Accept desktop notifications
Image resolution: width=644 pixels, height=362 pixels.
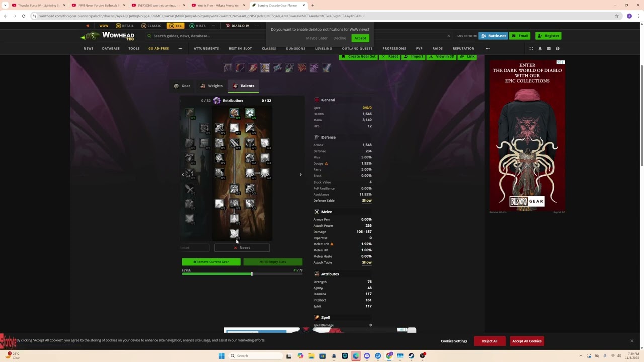(360, 38)
